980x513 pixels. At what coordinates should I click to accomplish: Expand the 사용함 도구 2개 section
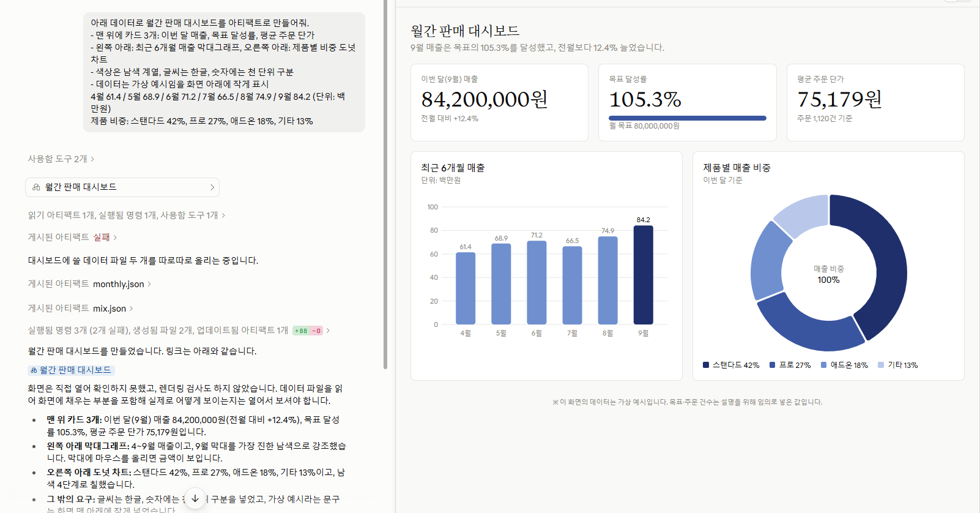pos(61,159)
